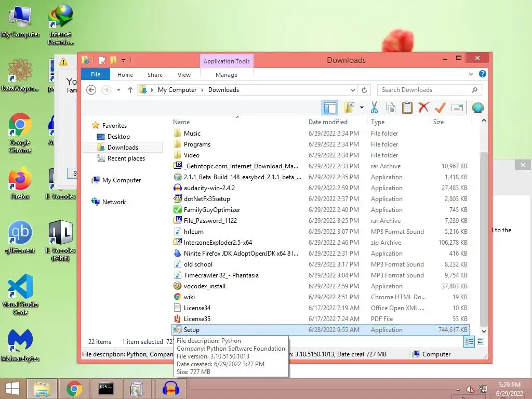Click the red X Delete toolbar icon
The width and height of the screenshot is (532, 399).
(423, 108)
